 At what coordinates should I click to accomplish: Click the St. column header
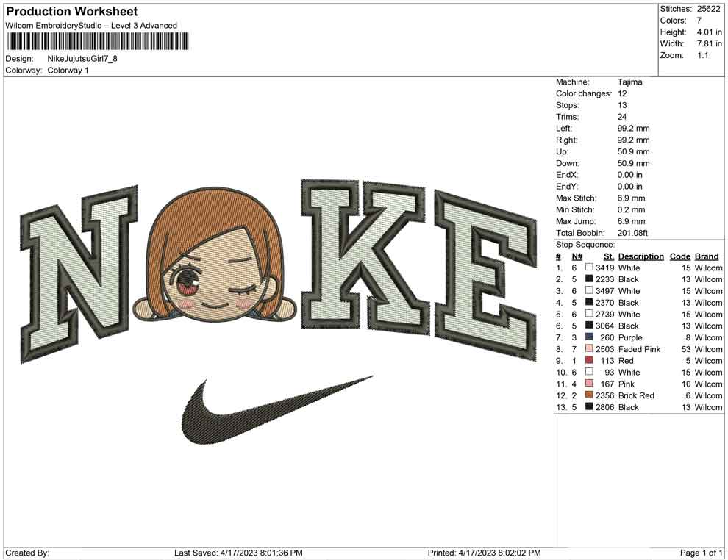609,256
